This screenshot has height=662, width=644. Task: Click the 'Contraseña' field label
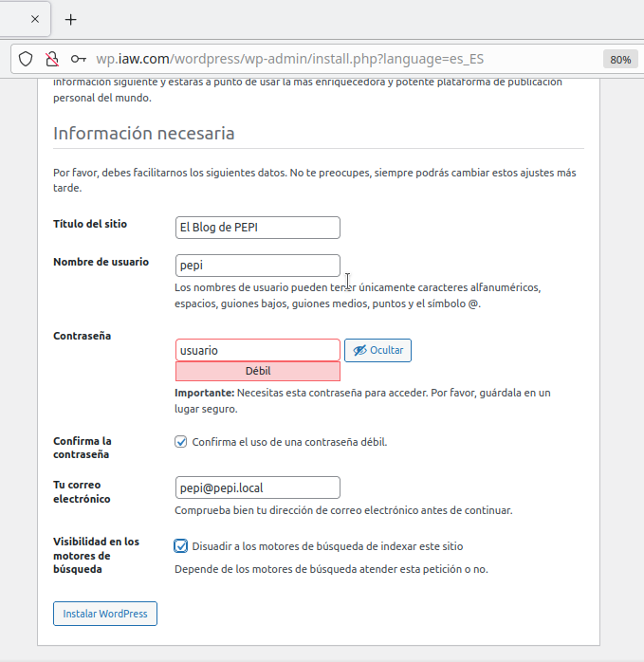coord(82,336)
